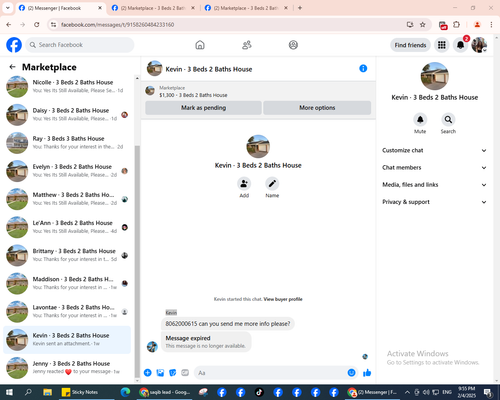Open Lavontae's conversation
The image size is (500, 400).
click(67, 312)
